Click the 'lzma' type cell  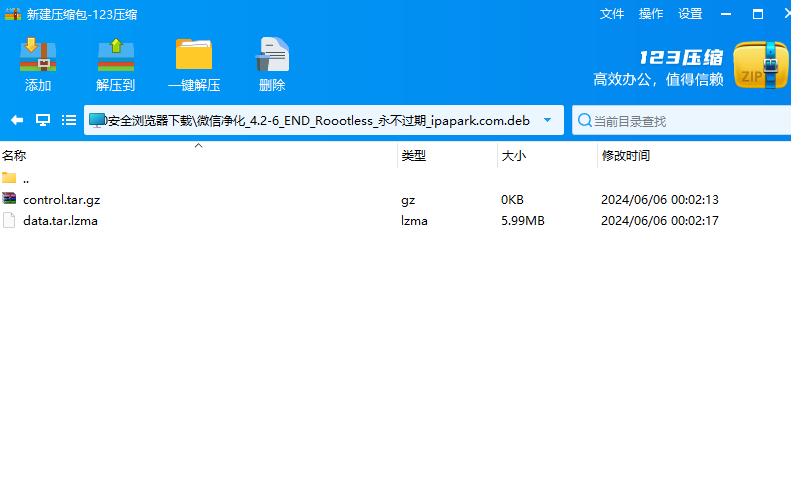414,221
